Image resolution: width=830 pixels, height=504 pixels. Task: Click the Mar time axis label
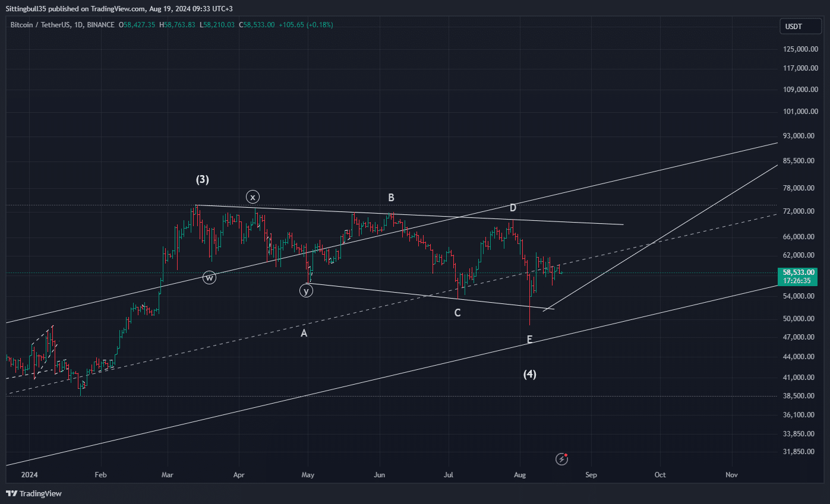pos(168,475)
